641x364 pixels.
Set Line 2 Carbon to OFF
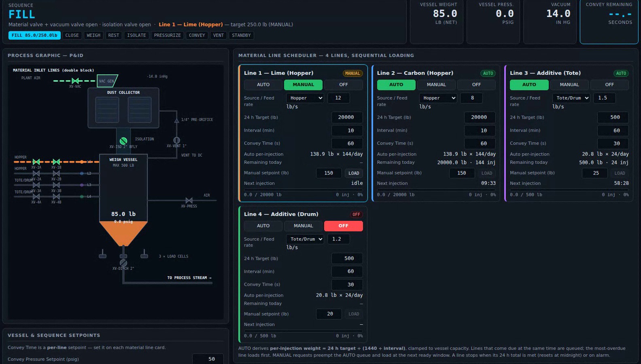pos(476,85)
